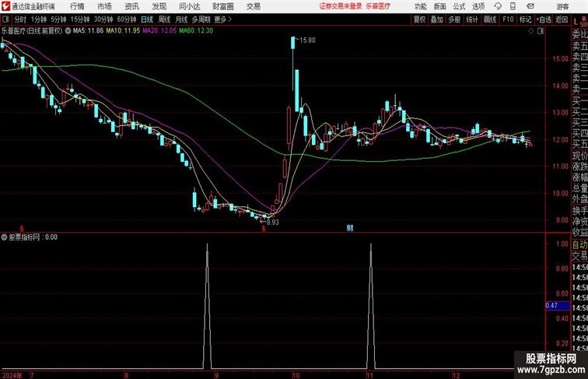Click the MA20: 12.05 label
This screenshot has width=588, height=379.
[x=159, y=31]
